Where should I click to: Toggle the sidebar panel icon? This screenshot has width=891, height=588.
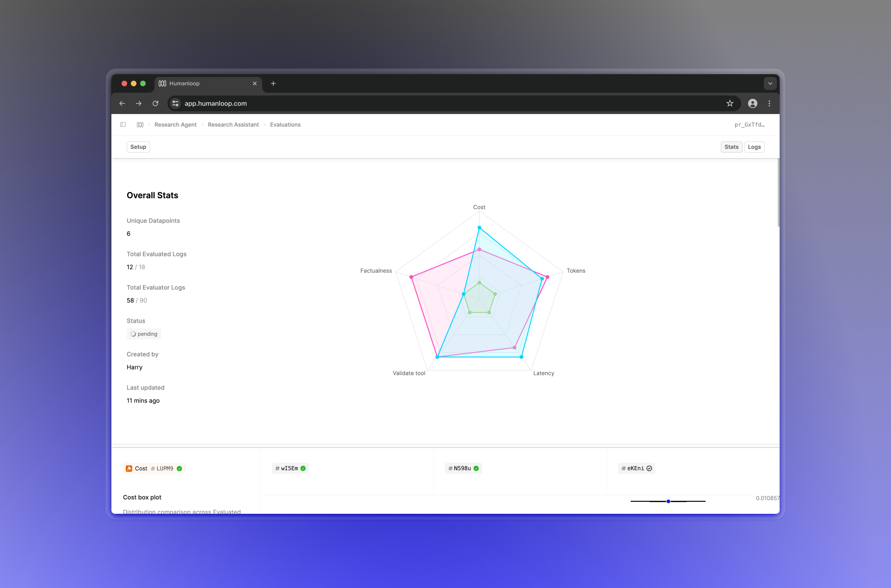[123, 125]
